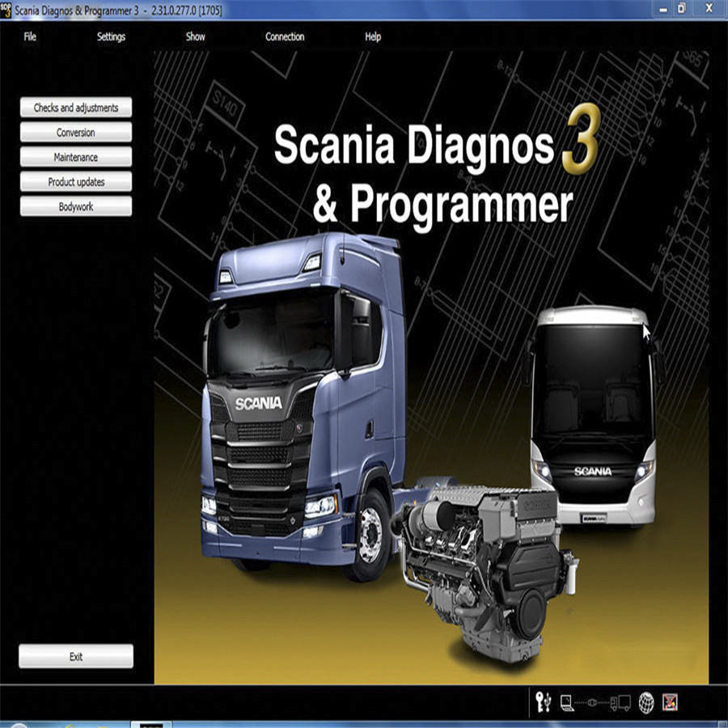Viewport: 728px width, 728px height.
Task: Open the Maintenance section
Action: [x=76, y=158]
